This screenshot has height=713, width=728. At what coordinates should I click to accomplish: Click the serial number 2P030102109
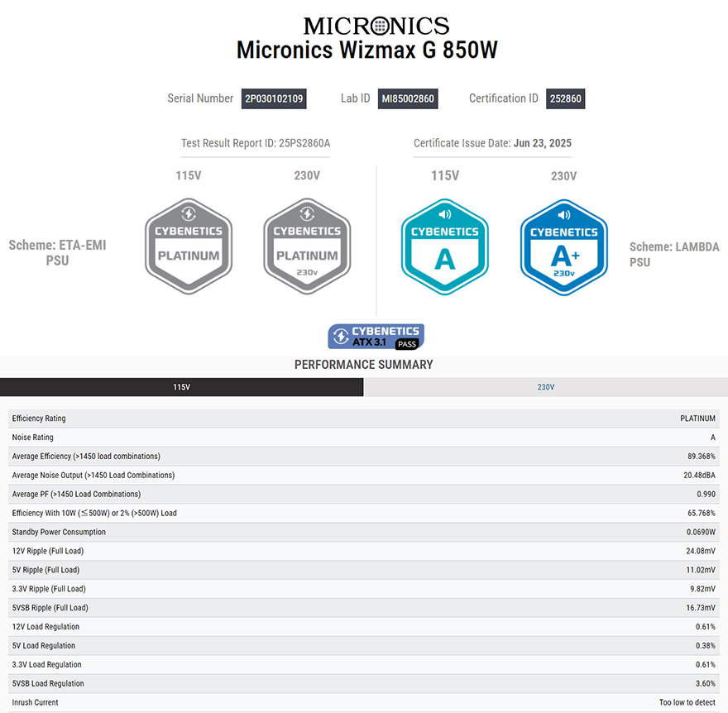274,98
